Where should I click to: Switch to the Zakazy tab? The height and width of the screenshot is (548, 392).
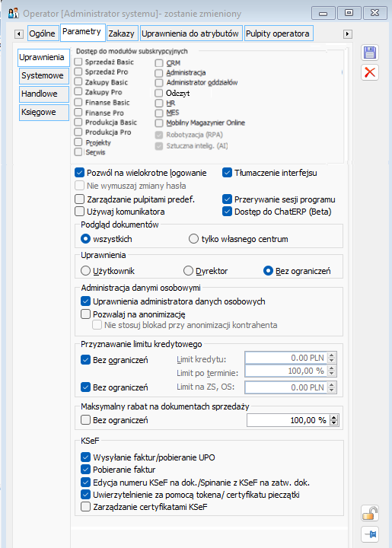[122, 33]
